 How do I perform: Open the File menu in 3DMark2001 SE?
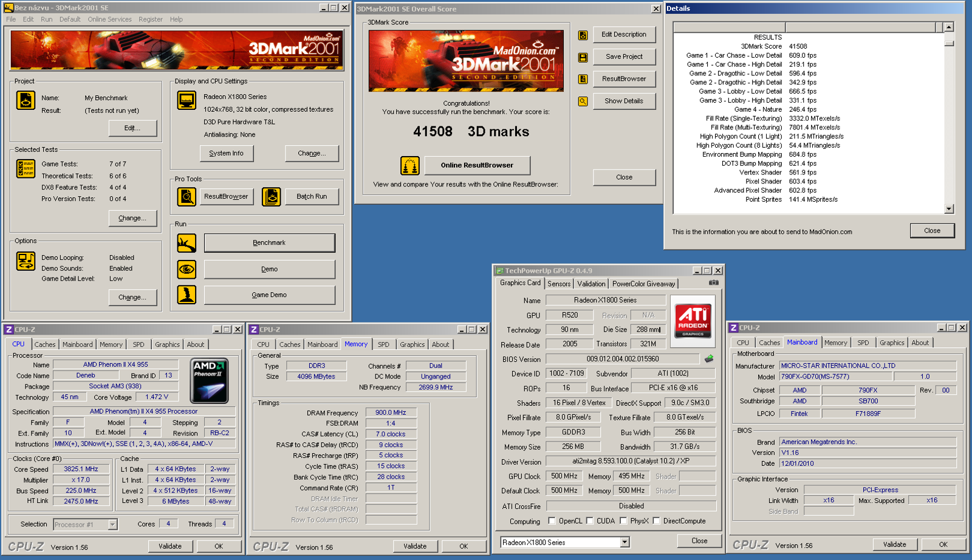[11, 19]
